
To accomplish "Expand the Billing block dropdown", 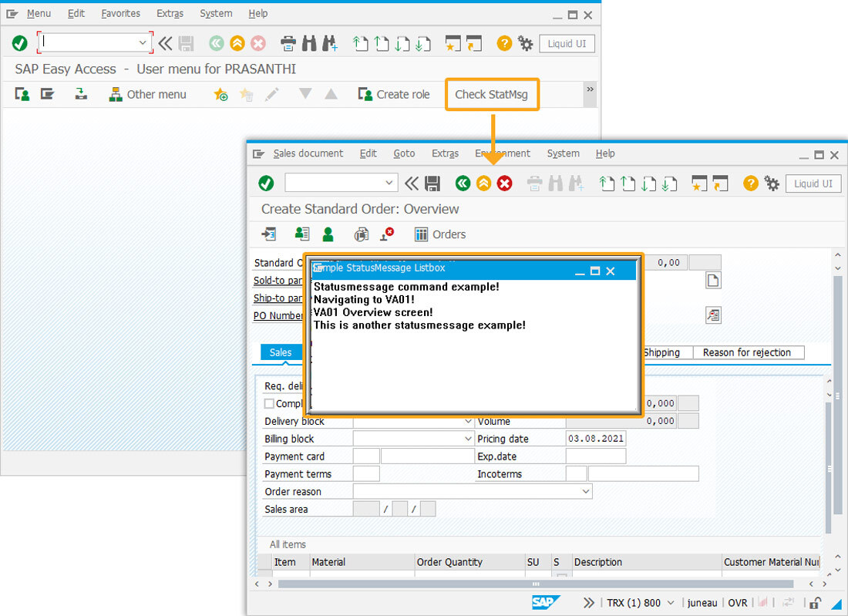I will pyautogui.click(x=469, y=439).
